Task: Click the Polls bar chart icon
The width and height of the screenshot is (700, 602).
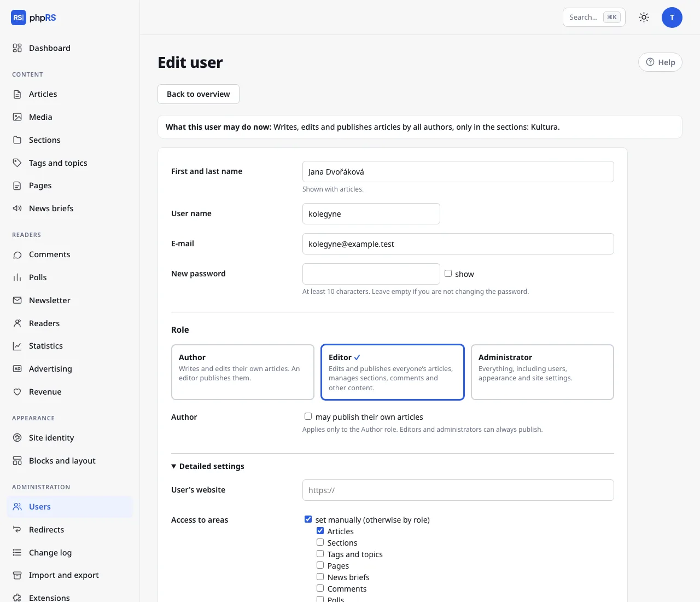Action: tap(17, 277)
